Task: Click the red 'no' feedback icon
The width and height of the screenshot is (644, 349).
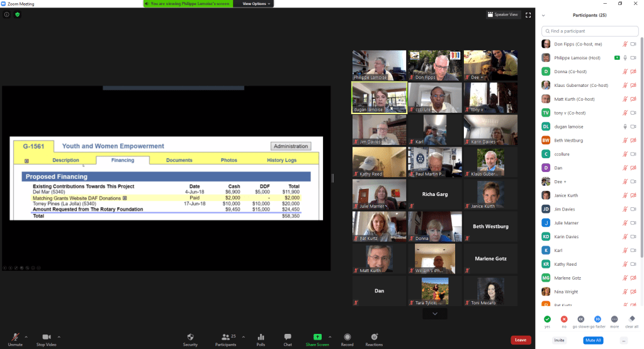Action: tap(564, 319)
